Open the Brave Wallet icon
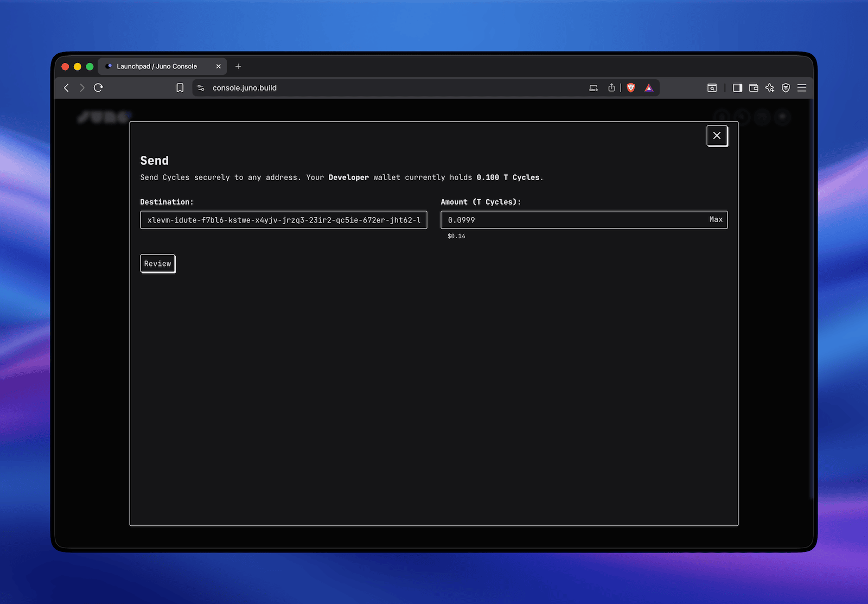The width and height of the screenshot is (868, 604). pos(754,87)
